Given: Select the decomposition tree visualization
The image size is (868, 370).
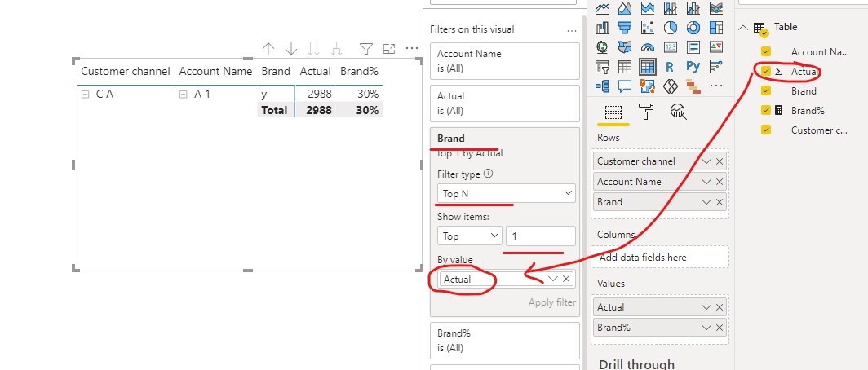Looking at the screenshot, I should point(602,86).
